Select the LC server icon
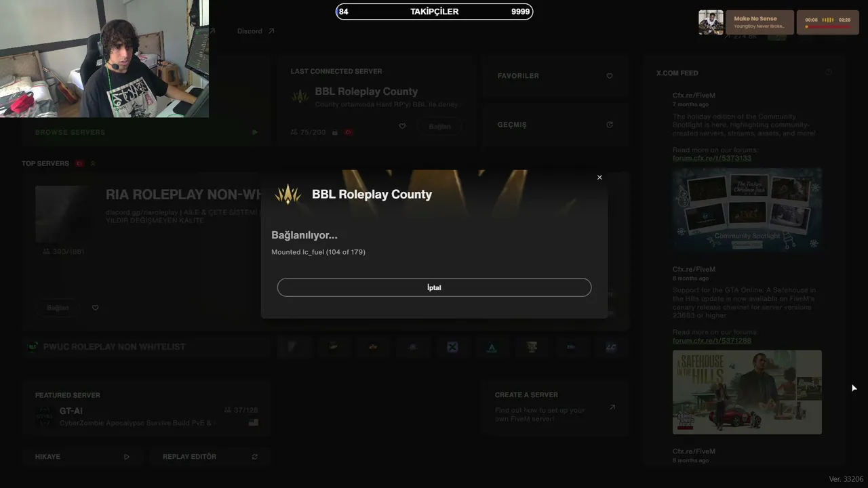 (x=611, y=347)
